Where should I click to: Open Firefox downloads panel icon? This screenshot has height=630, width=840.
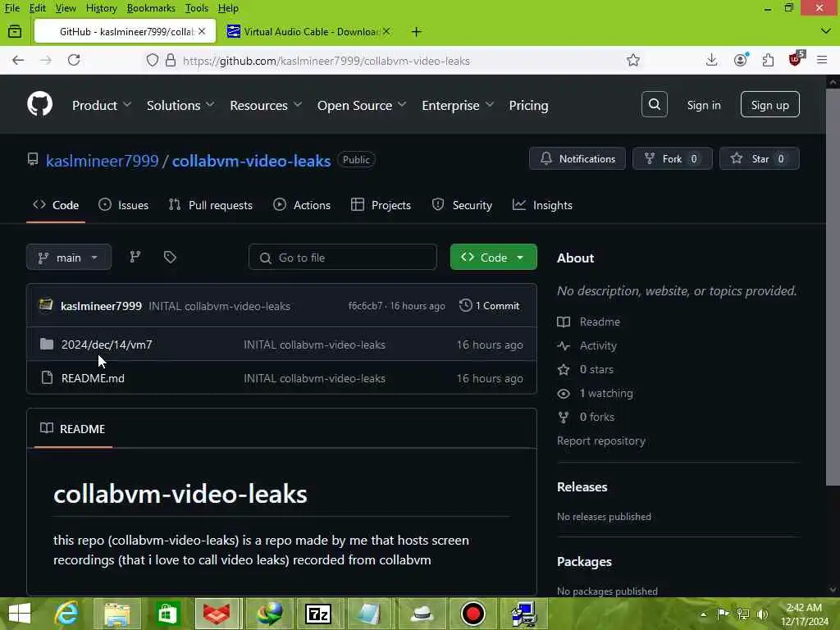(711, 60)
